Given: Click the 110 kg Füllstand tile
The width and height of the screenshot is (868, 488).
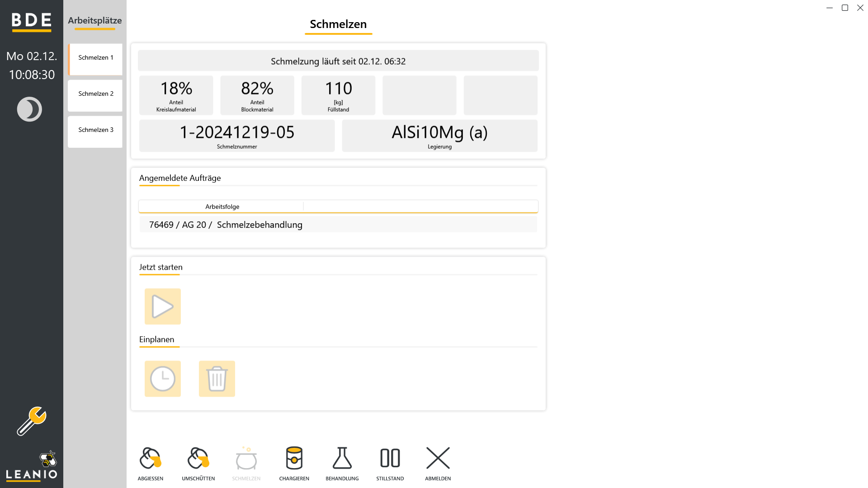Looking at the screenshot, I should point(338,95).
